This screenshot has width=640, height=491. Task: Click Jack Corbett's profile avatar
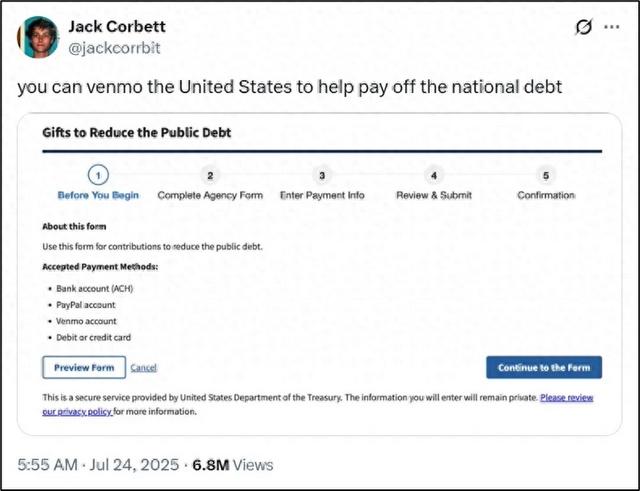pos(38,37)
